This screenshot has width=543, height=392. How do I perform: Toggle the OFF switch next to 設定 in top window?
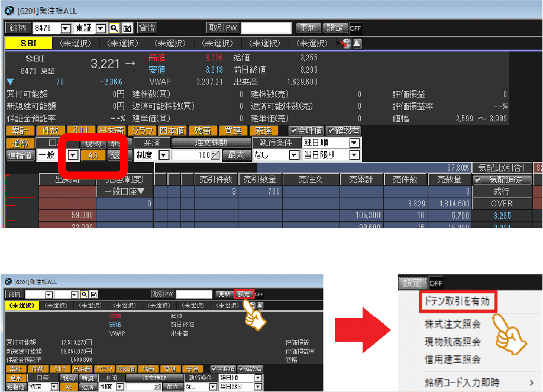pyautogui.click(x=355, y=28)
